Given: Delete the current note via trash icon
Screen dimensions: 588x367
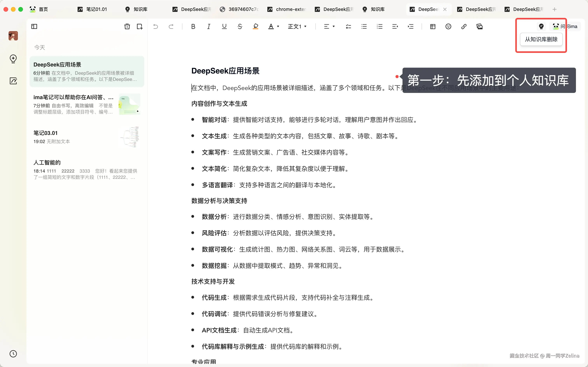Looking at the screenshot, I should (x=127, y=26).
